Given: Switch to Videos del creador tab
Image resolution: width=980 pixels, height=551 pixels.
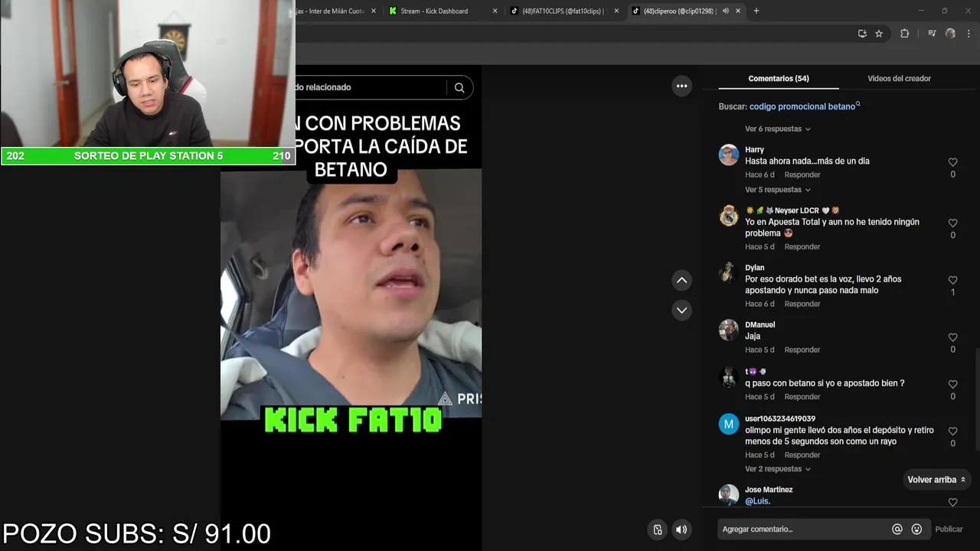Looking at the screenshot, I should point(899,78).
